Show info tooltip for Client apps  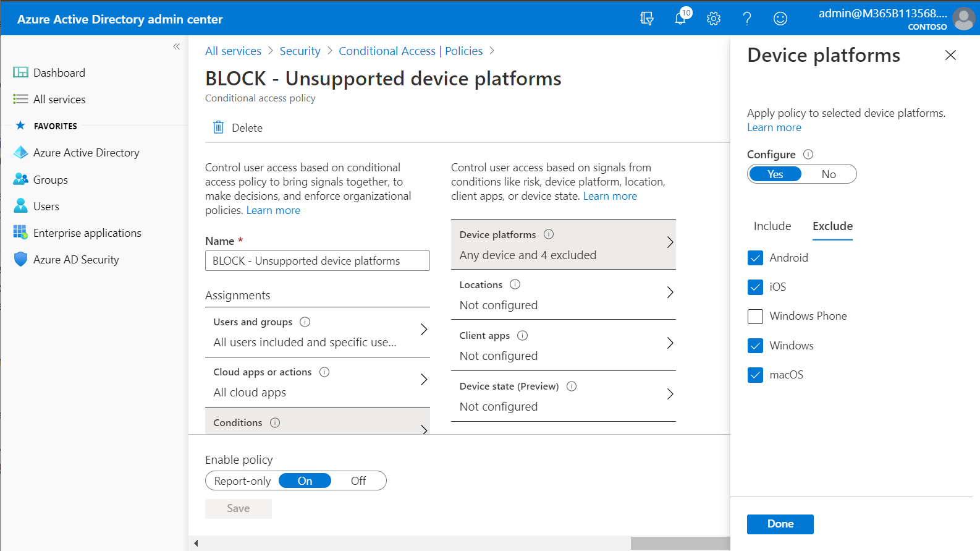[523, 335]
